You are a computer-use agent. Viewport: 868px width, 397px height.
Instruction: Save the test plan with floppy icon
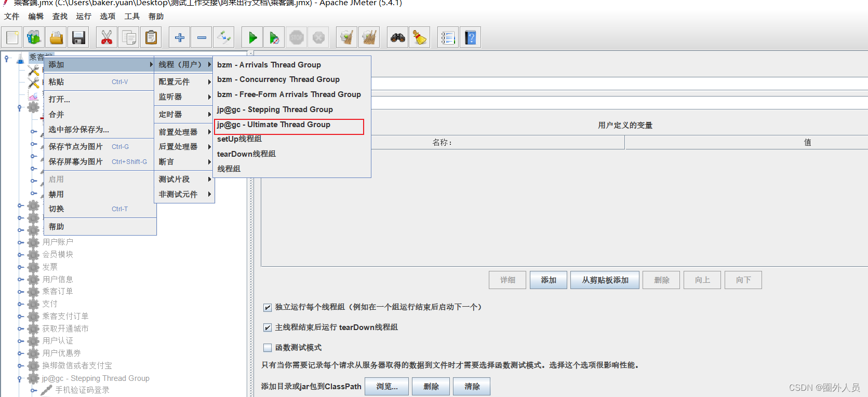coord(78,37)
